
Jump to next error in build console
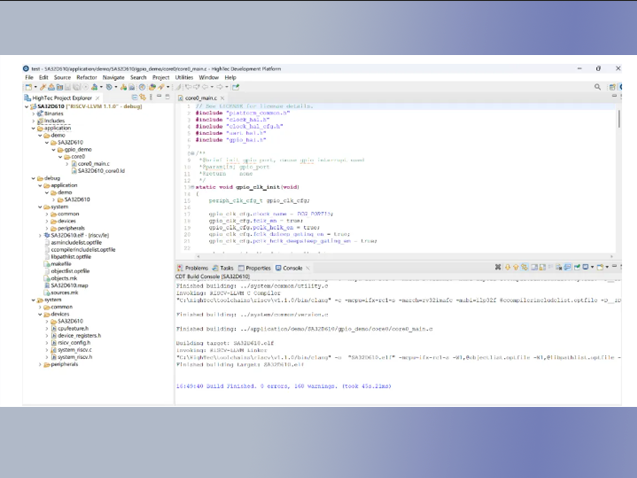[507, 267]
